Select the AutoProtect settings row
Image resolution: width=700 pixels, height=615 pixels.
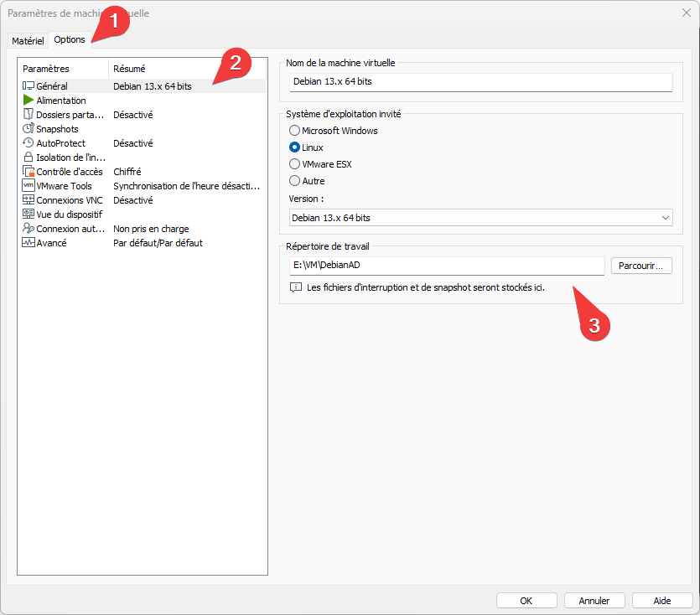pos(143,143)
